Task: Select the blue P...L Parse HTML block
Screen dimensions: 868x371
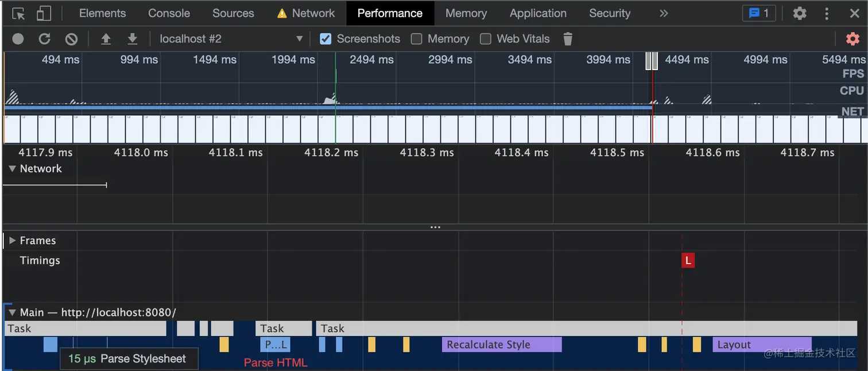Action: [x=275, y=345]
